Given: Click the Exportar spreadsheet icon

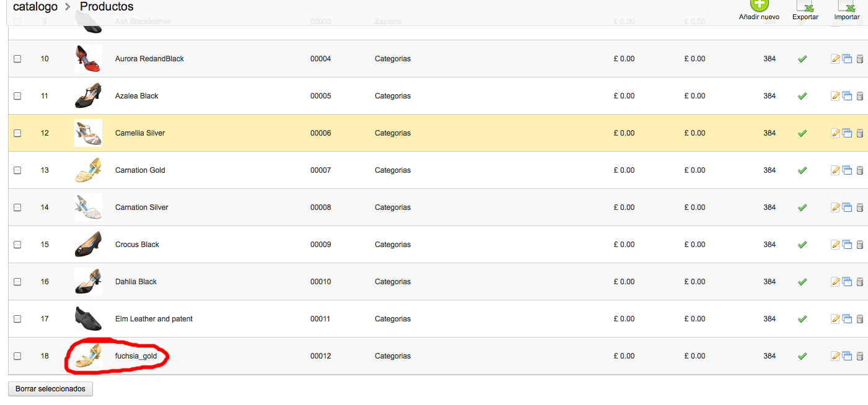Looking at the screenshot, I should 805,6.
